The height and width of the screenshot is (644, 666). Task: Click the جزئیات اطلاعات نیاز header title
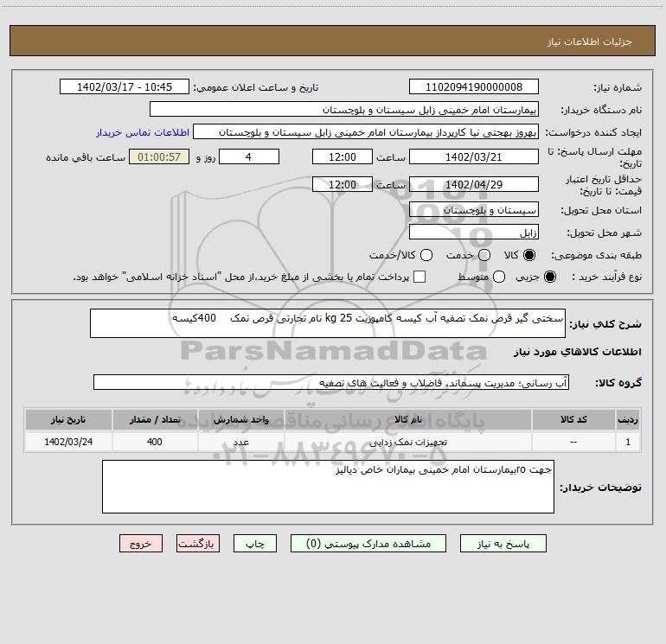point(589,41)
